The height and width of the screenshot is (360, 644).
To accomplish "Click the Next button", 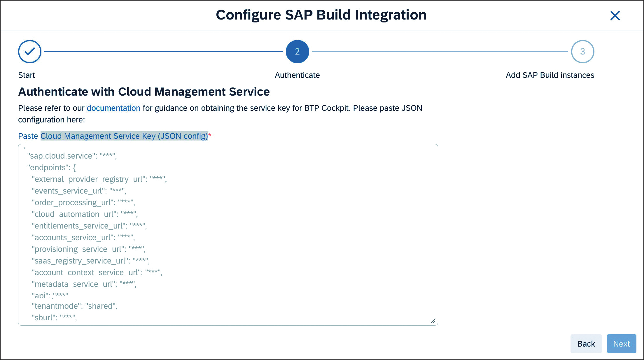I will click(x=622, y=344).
